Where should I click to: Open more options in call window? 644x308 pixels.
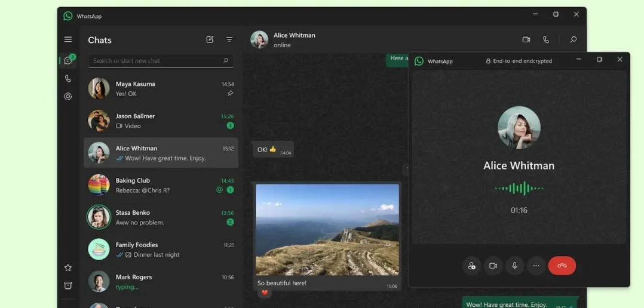(536, 266)
